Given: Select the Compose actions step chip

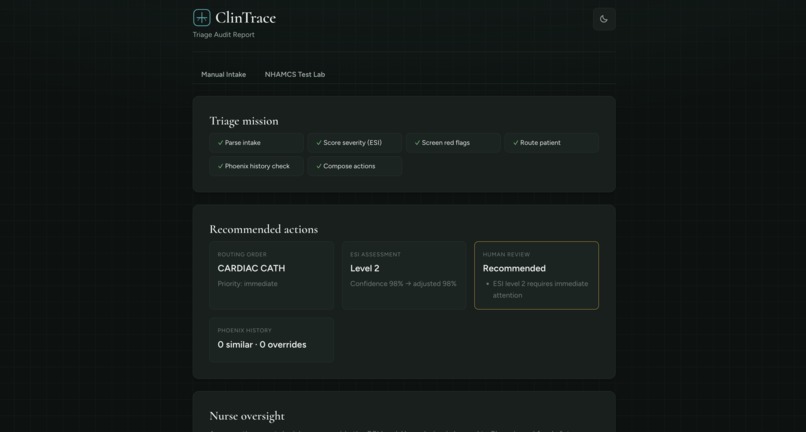Looking at the screenshot, I should tap(355, 166).
